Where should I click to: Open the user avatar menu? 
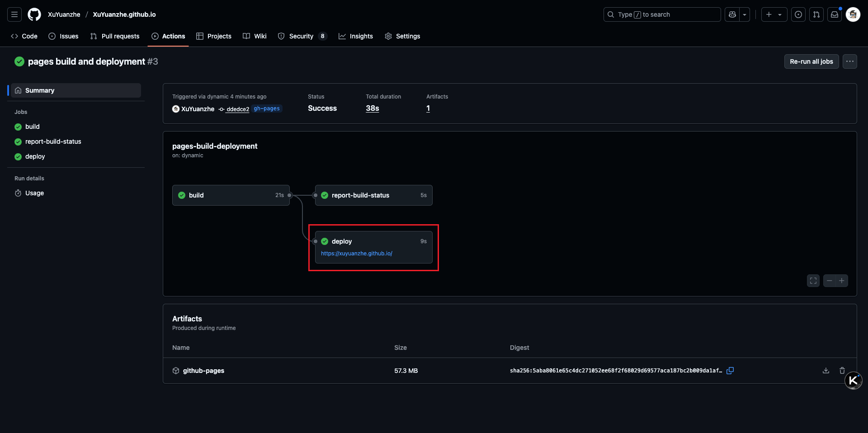tap(853, 14)
